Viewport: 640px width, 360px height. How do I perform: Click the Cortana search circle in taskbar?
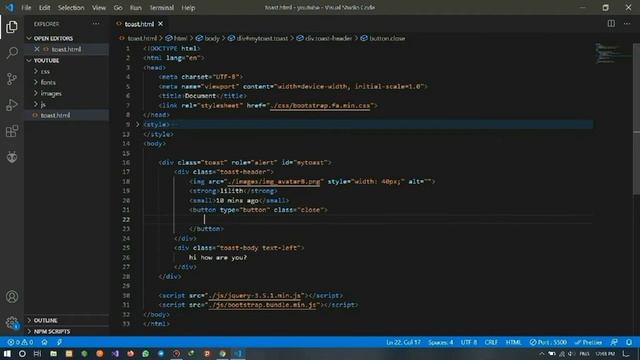[x=22, y=353]
